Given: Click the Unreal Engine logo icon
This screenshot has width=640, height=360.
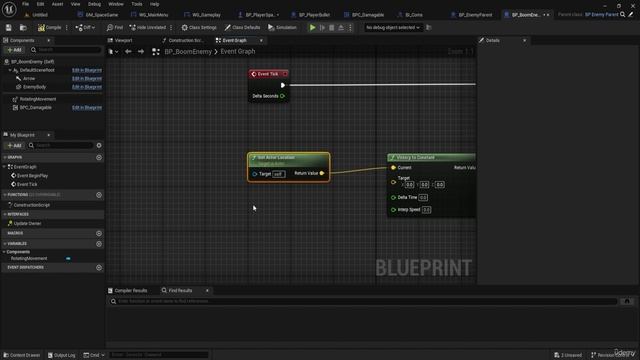Looking at the screenshot, I should click(9, 9).
